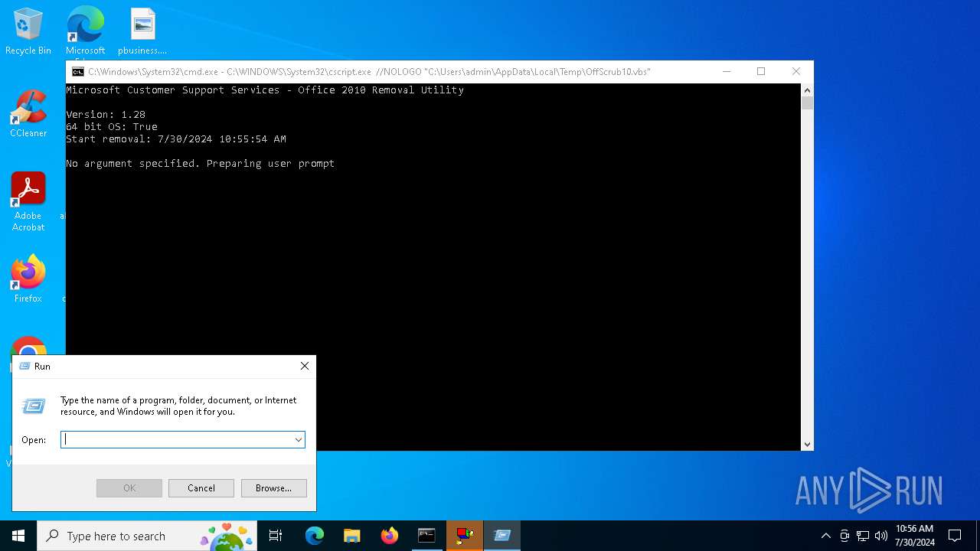
Task: Open File Explorer from taskbar
Action: tap(352, 536)
